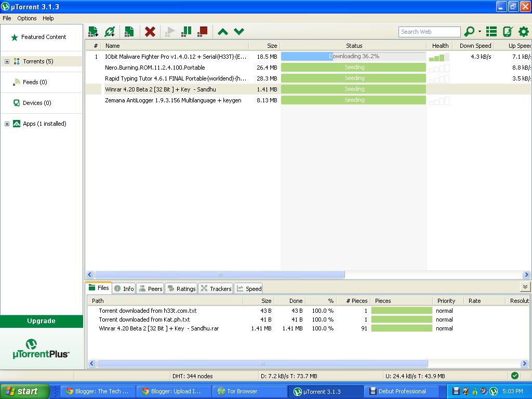Select Rapid Typing Tutor torrent
The image size is (532, 399).
176,78
